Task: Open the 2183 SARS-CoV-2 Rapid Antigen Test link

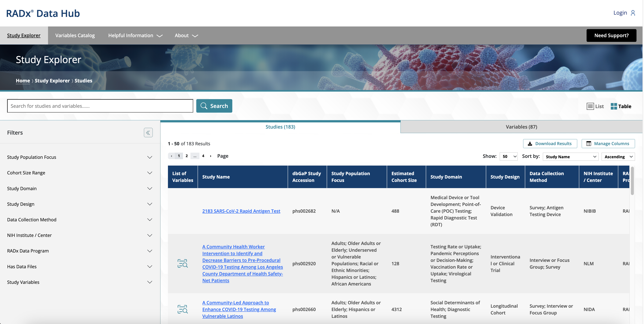Action: pyautogui.click(x=241, y=211)
